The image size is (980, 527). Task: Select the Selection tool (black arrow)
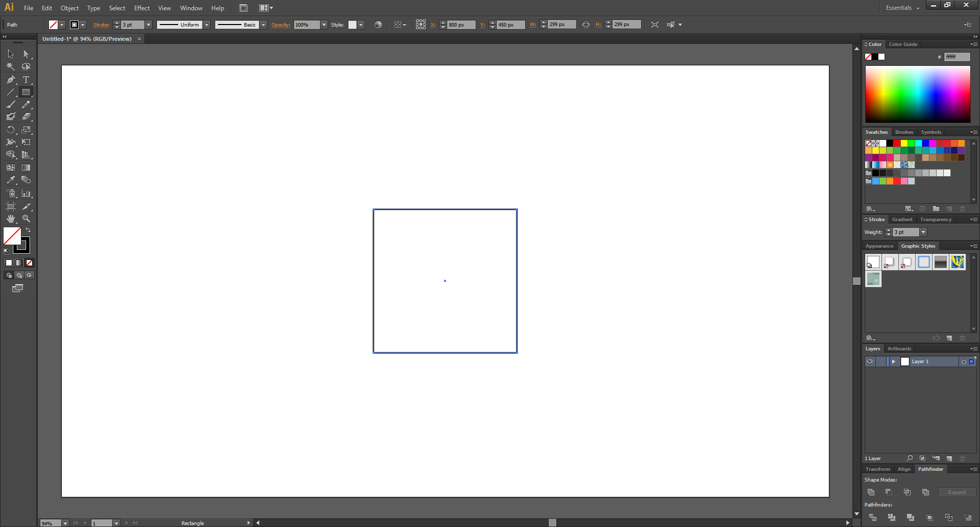point(11,54)
